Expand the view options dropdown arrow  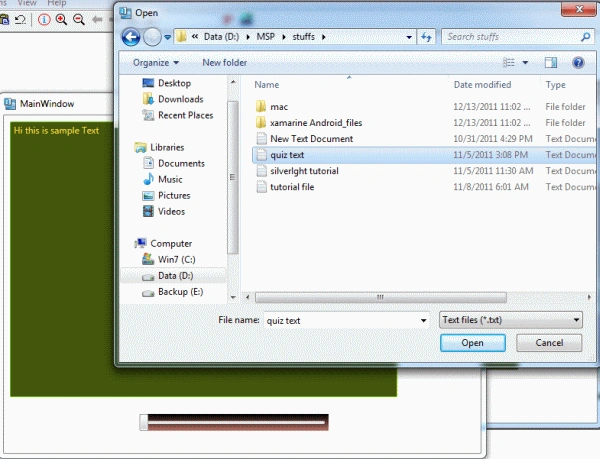[x=525, y=62]
